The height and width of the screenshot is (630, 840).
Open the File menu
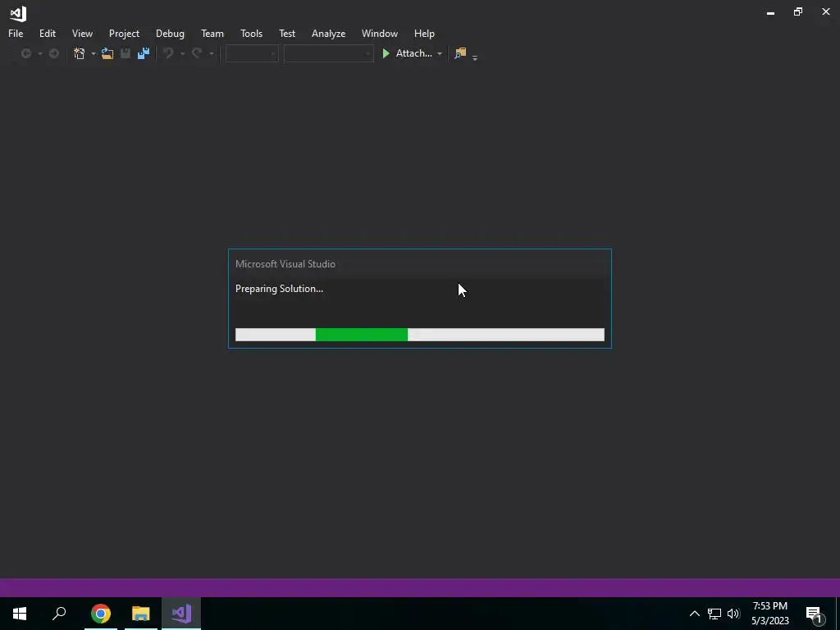[16, 33]
